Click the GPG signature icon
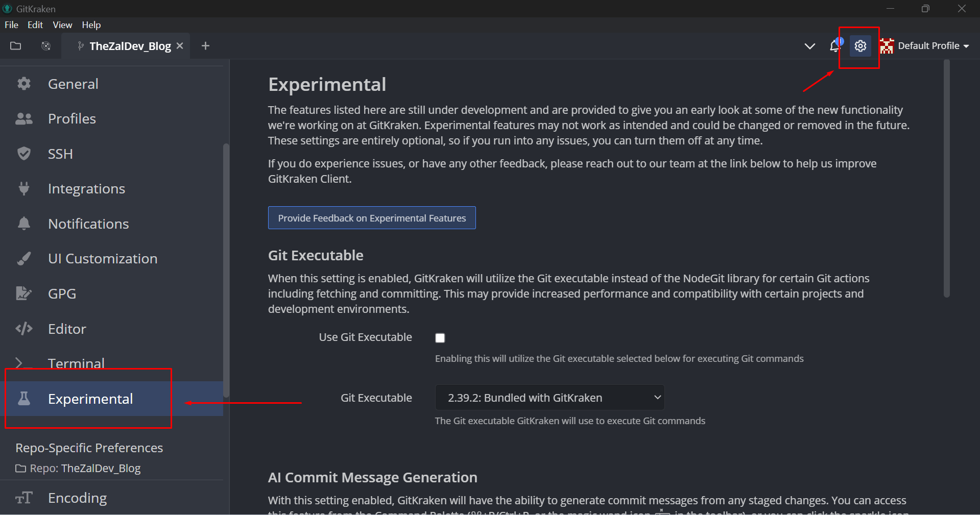The height and width of the screenshot is (515, 980). 24,293
